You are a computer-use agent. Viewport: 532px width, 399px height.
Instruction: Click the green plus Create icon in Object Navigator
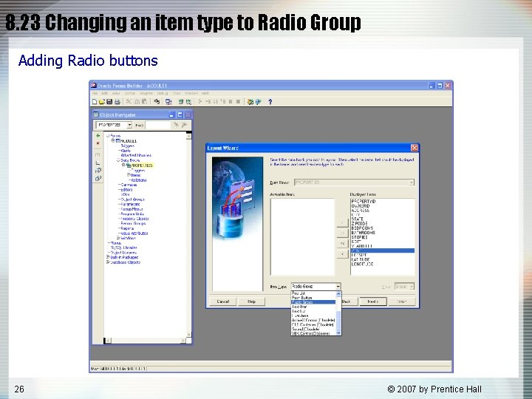98,135
